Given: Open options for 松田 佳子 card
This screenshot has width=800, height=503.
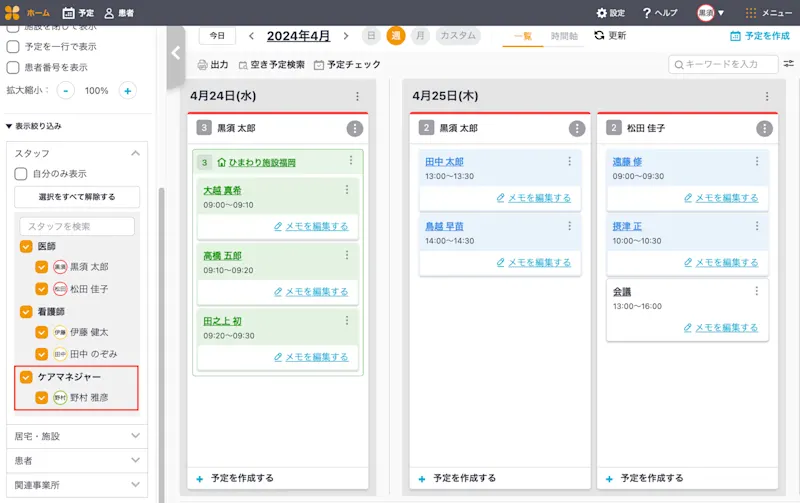Looking at the screenshot, I should tap(764, 129).
